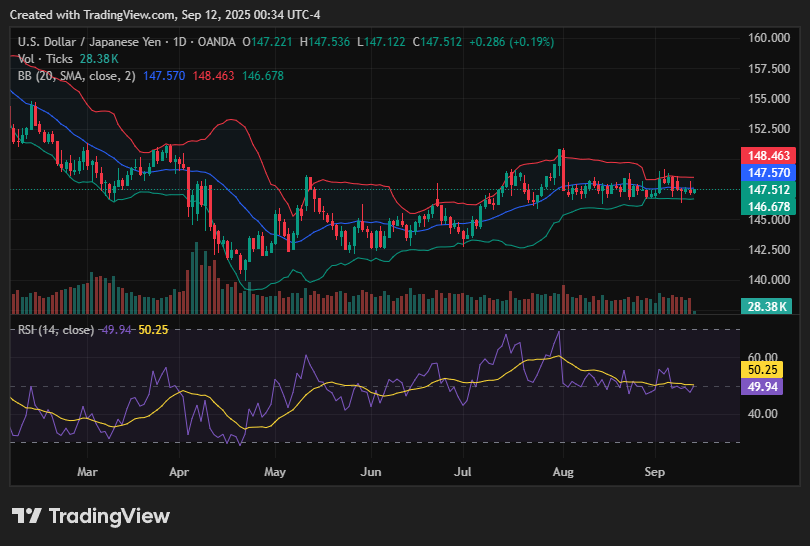Click the Sep label on time axis
810x546 pixels.
655,472
